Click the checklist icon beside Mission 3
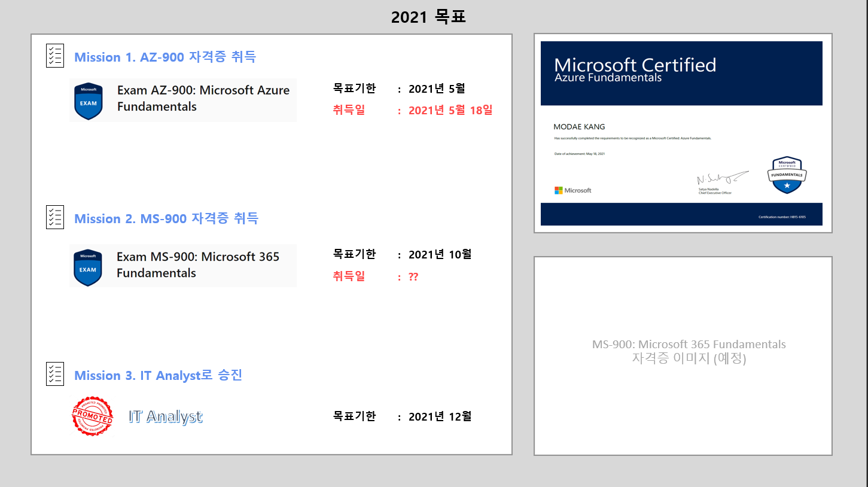Viewport: 868px width, 487px height. tap(55, 373)
